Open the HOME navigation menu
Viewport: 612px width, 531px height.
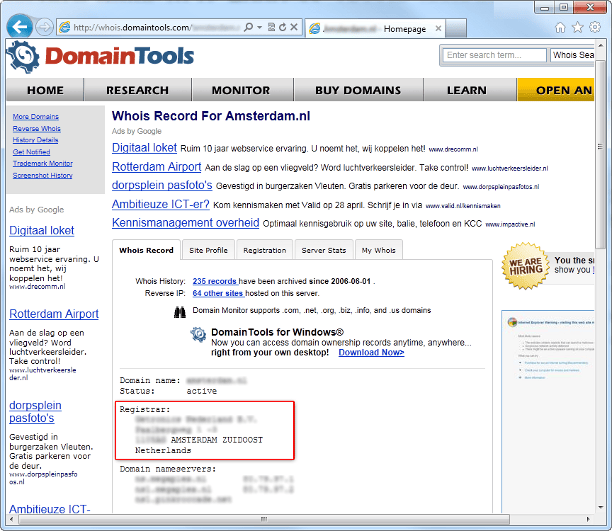coord(45,90)
